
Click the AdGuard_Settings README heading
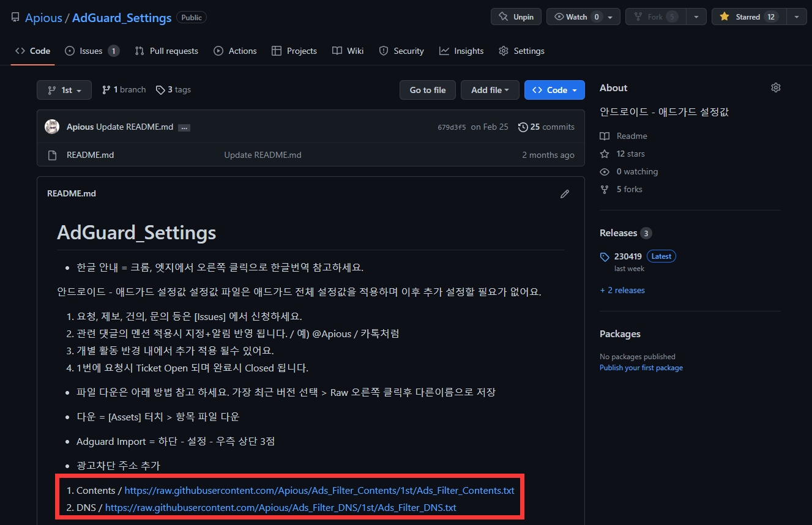[x=136, y=232]
